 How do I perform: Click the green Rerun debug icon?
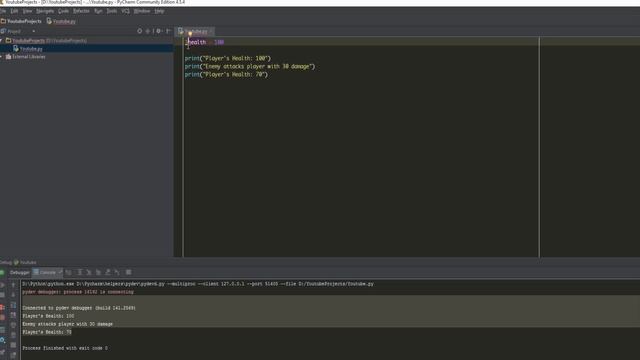coord(2,272)
